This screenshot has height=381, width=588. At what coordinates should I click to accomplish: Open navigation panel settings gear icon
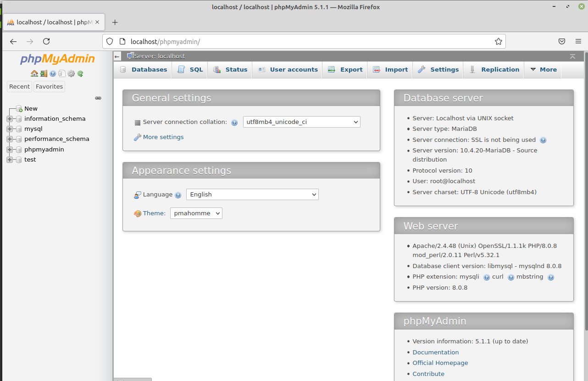(71, 73)
